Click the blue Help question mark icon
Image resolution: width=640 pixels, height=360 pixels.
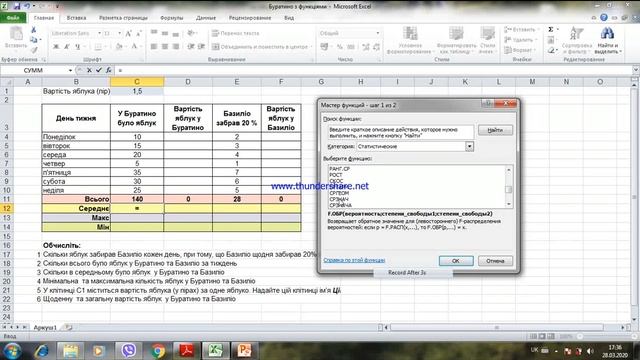coord(604,18)
